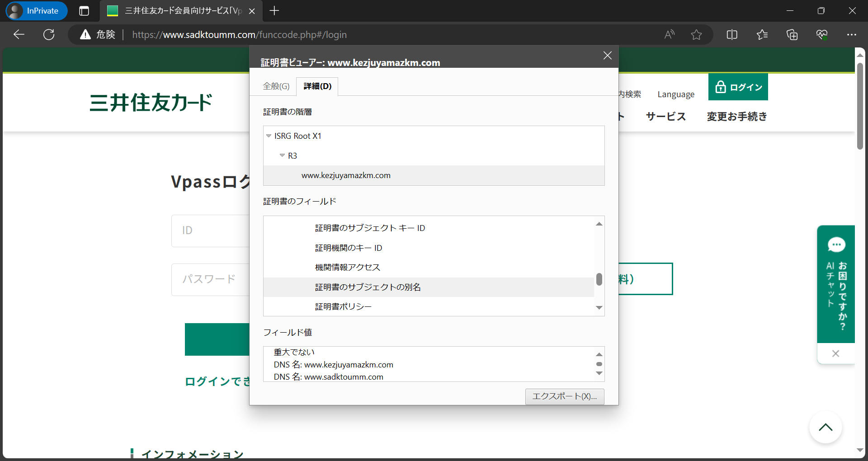Open Read Aloud from address bar
The image size is (868, 461).
[x=670, y=34]
